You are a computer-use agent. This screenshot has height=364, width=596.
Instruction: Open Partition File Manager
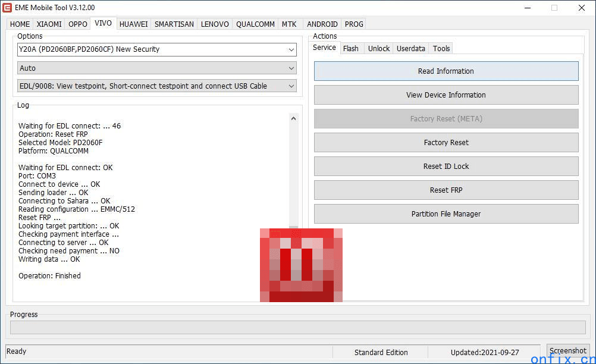446,214
